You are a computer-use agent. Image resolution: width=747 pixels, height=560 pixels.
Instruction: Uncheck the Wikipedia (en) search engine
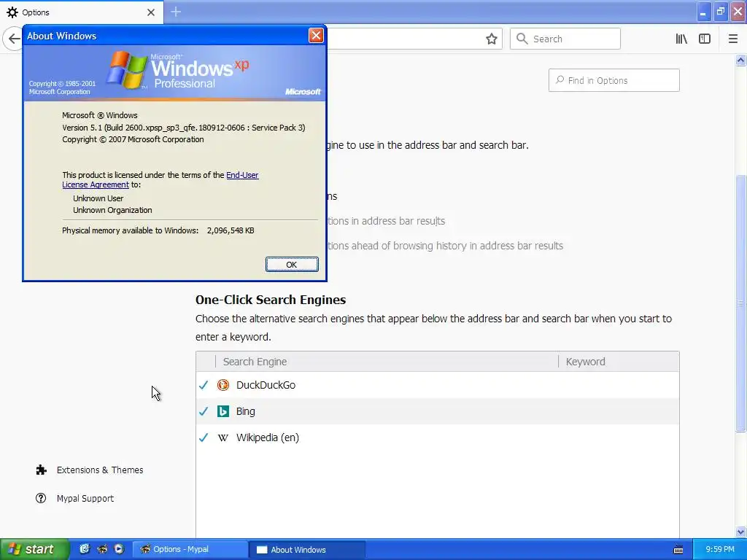(x=204, y=437)
